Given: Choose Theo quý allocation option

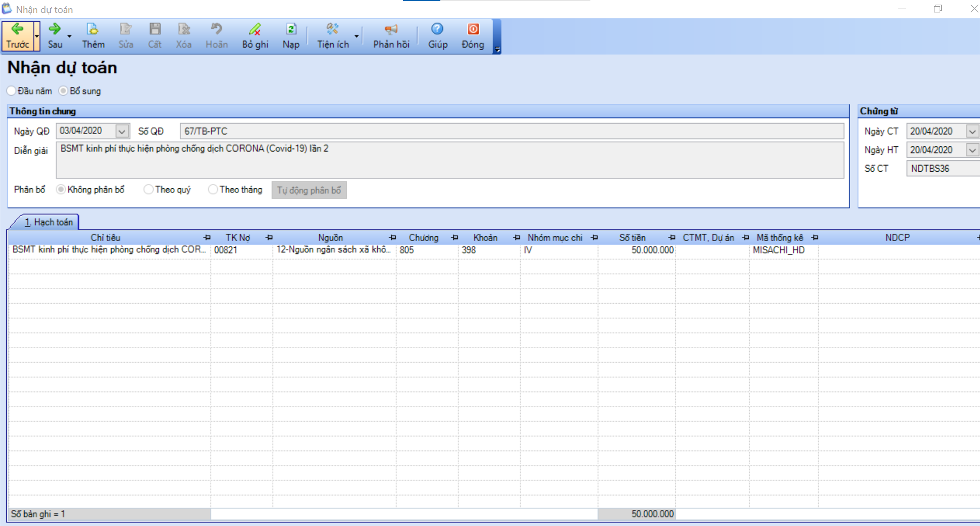Looking at the screenshot, I should 149,190.
